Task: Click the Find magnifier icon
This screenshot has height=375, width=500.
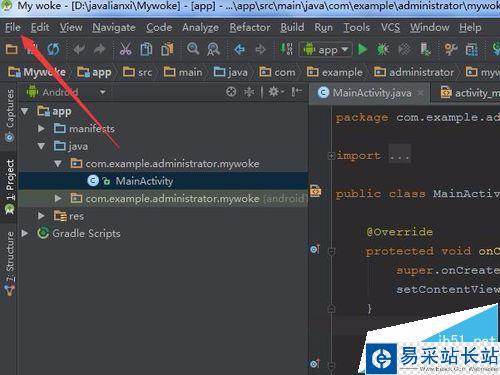Action: 193,49
